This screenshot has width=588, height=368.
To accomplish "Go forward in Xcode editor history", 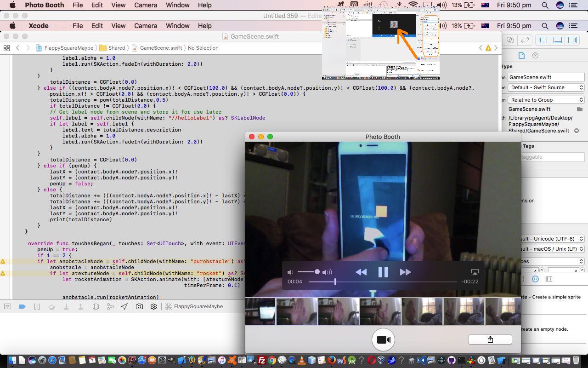I will coord(28,48).
